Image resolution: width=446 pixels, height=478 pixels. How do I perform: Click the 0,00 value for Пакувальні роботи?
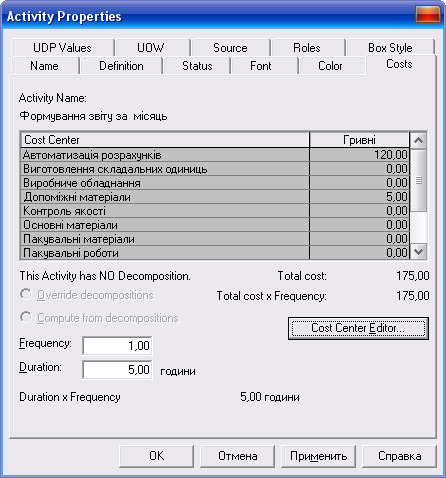coord(359,253)
